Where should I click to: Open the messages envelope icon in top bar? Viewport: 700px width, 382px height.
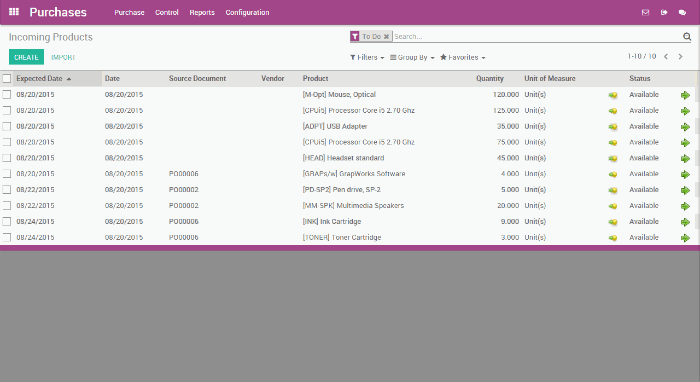pyautogui.click(x=645, y=12)
